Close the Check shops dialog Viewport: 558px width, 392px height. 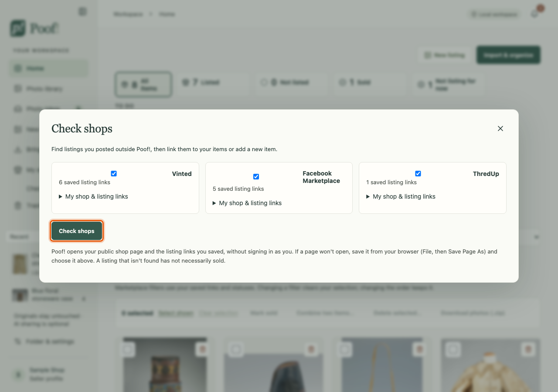coord(500,128)
